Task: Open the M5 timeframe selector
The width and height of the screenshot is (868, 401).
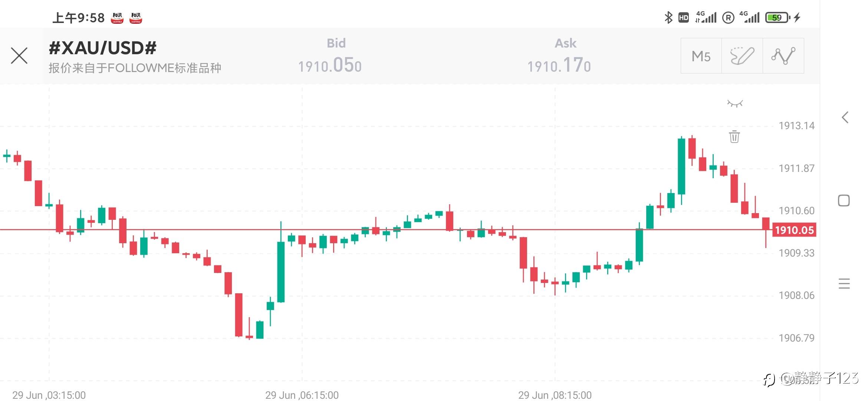Action: (x=701, y=56)
